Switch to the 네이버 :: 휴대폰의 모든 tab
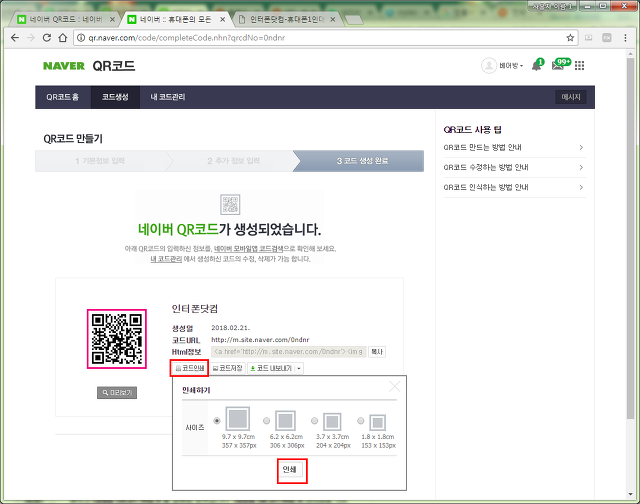 tap(176, 19)
